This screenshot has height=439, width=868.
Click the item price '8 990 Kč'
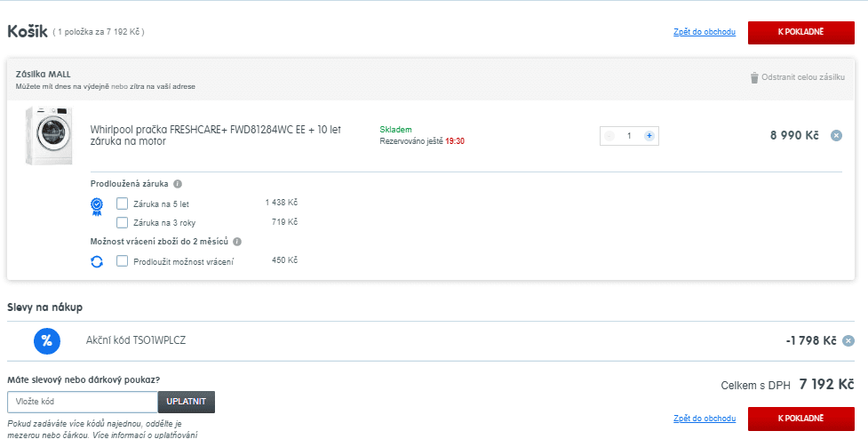pyautogui.click(x=794, y=136)
